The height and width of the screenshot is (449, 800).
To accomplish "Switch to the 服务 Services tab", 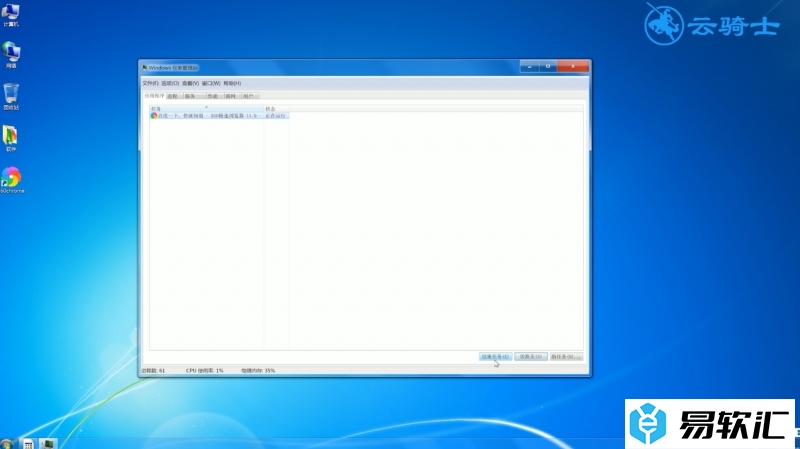I will tap(193, 96).
